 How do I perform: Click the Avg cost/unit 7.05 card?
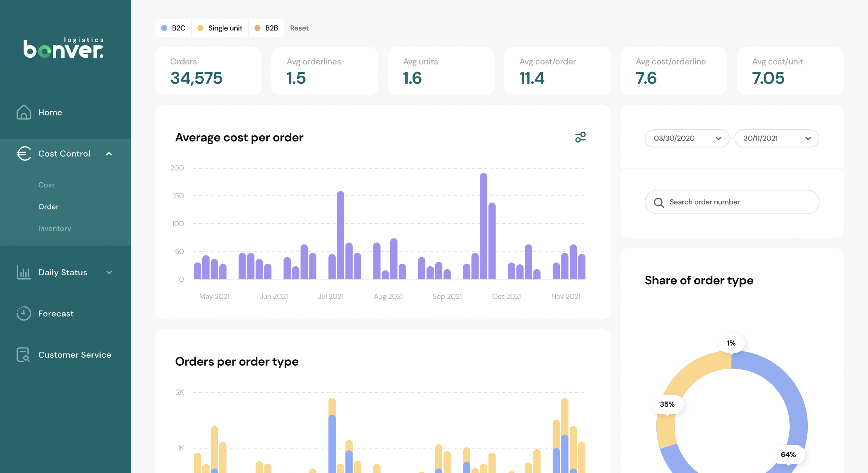(790, 71)
